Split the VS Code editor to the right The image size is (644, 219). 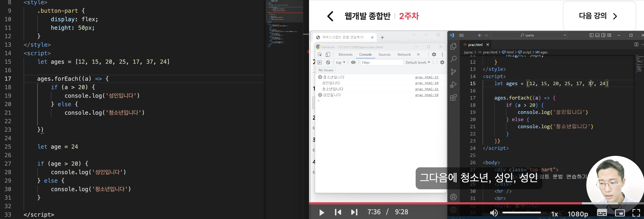(636, 45)
